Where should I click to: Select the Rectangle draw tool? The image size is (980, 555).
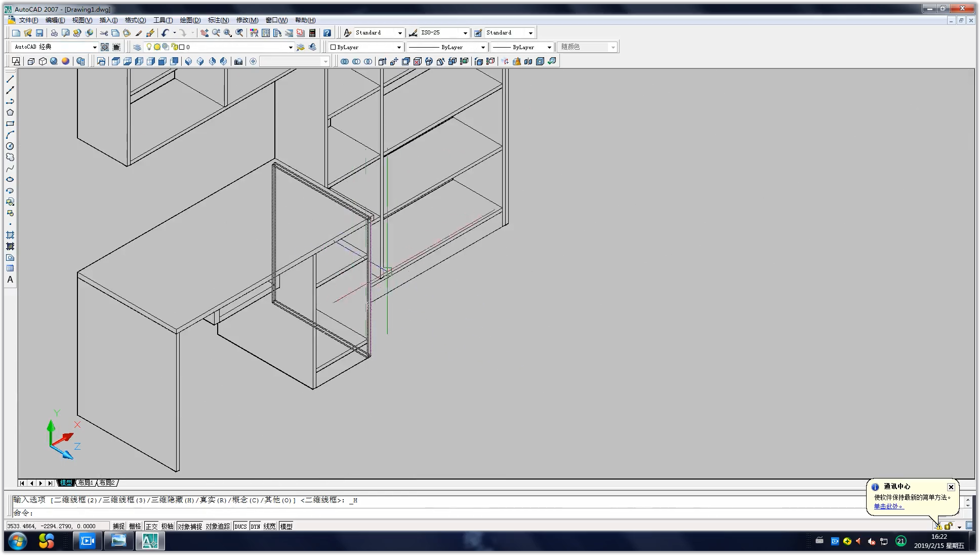click(10, 124)
